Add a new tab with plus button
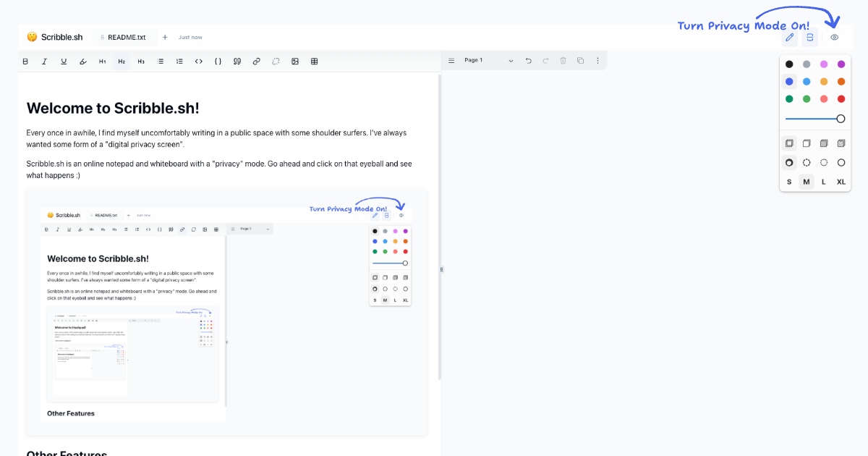 pyautogui.click(x=165, y=37)
